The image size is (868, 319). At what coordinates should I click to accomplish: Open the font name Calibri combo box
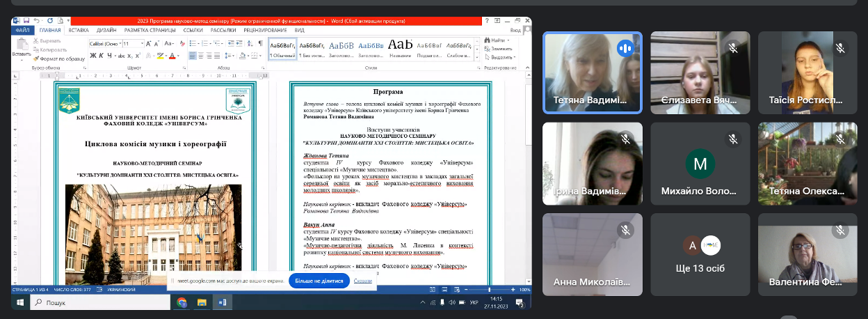(106, 43)
